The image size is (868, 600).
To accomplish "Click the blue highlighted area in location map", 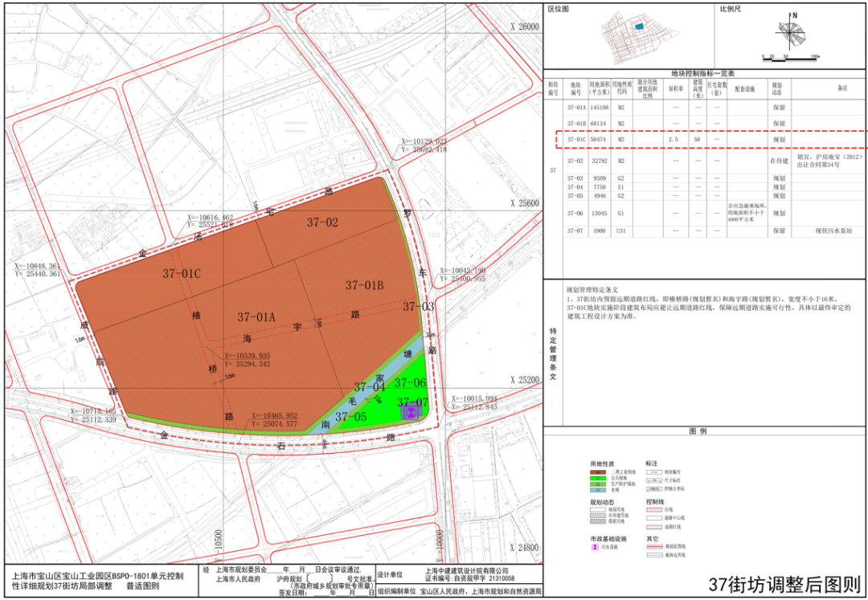I will tap(639, 27).
